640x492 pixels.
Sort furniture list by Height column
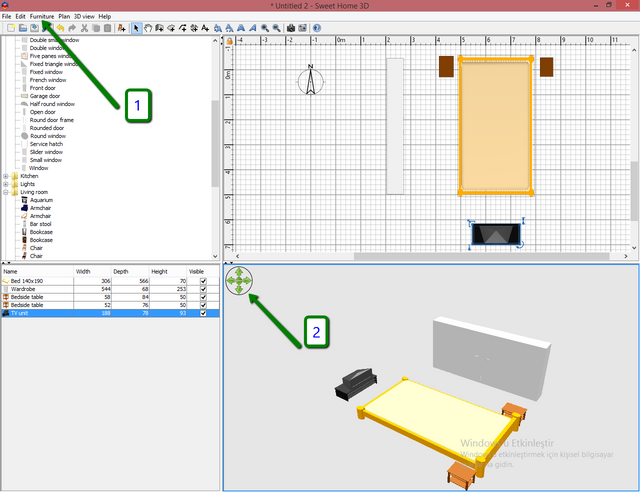[x=168, y=272]
